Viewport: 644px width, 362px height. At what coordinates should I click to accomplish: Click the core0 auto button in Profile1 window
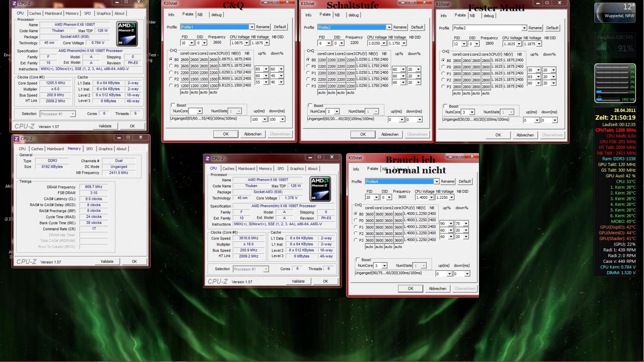point(184,93)
